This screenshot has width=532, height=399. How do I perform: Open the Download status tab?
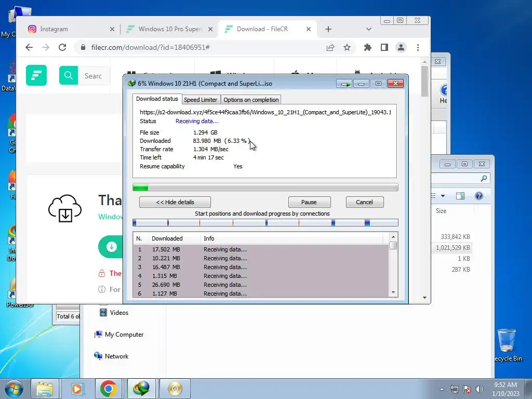click(157, 99)
